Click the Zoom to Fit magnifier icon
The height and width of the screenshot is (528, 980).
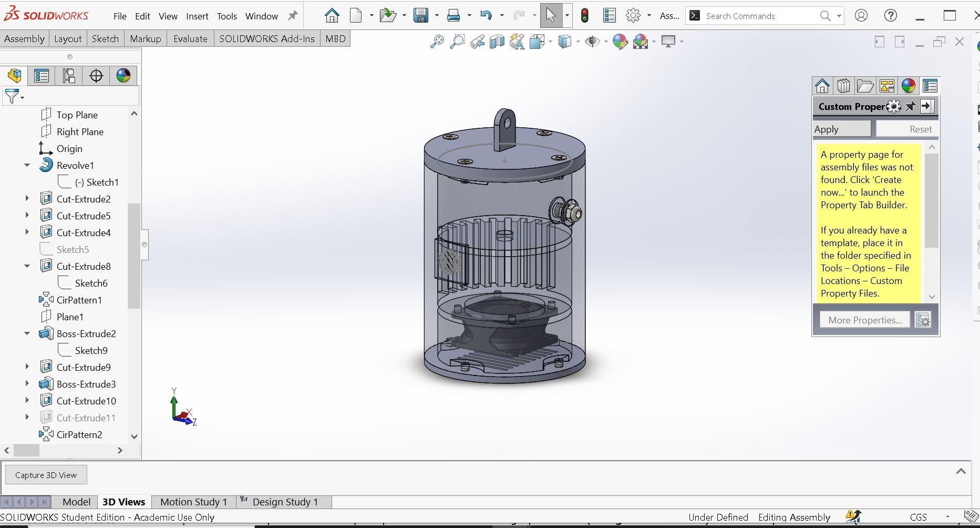[437, 42]
